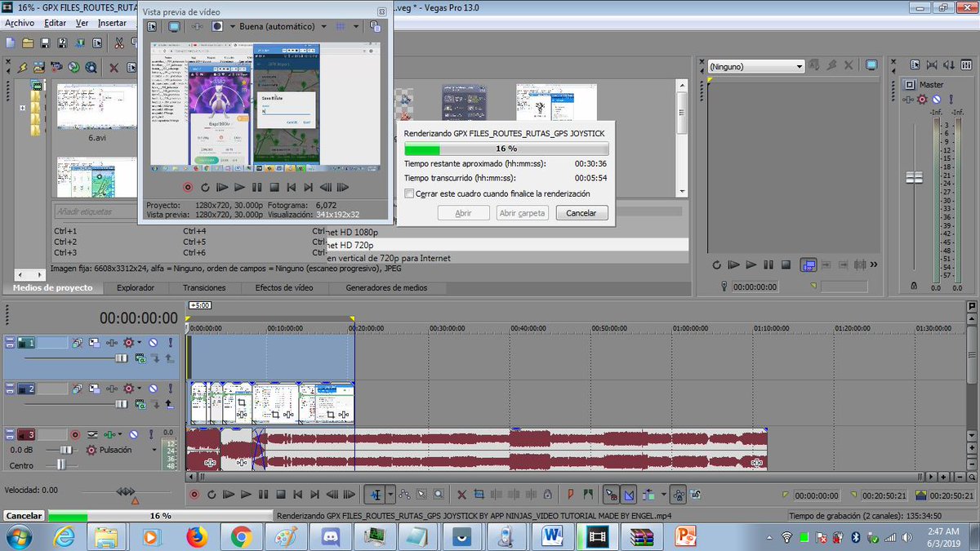Click the split-screen view icon in video preview
Screen dimensions: 980x551
217,26
